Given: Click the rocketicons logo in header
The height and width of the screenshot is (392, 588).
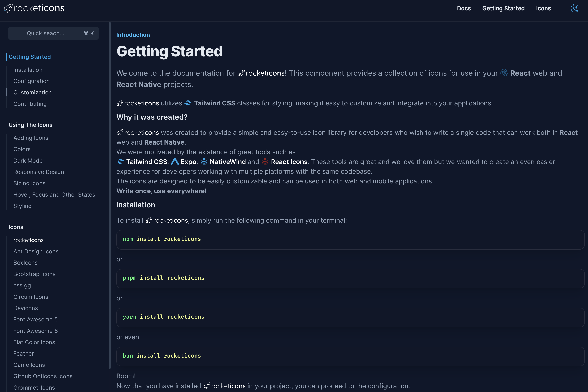Looking at the screenshot, I should (x=34, y=8).
